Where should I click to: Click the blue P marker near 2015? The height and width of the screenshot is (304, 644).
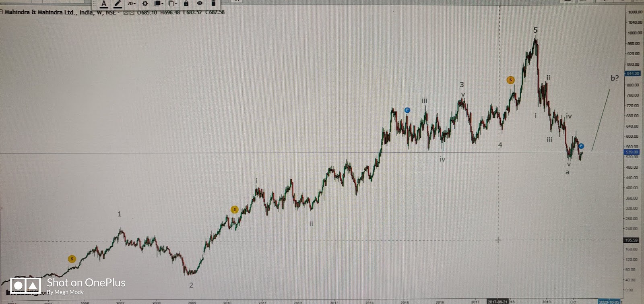[x=407, y=110]
